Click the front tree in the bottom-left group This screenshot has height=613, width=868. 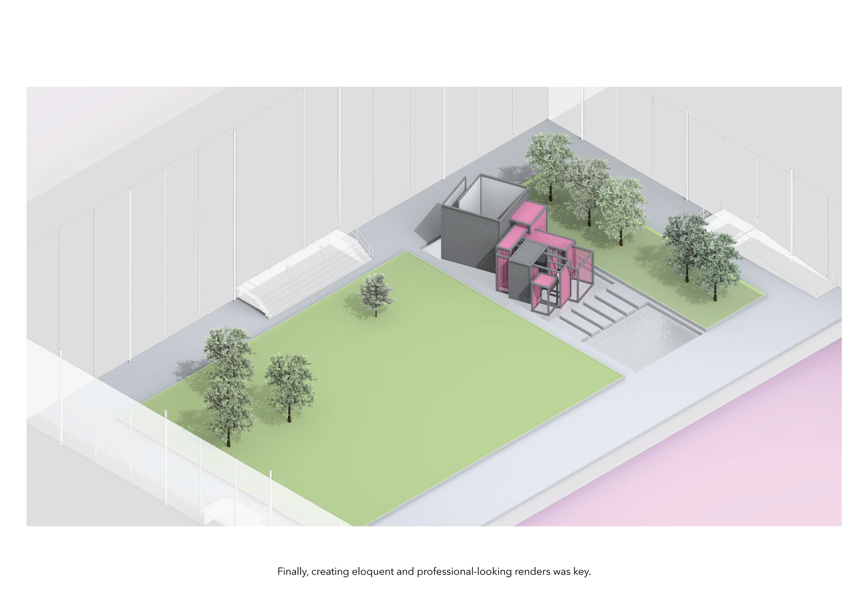click(228, 407)
